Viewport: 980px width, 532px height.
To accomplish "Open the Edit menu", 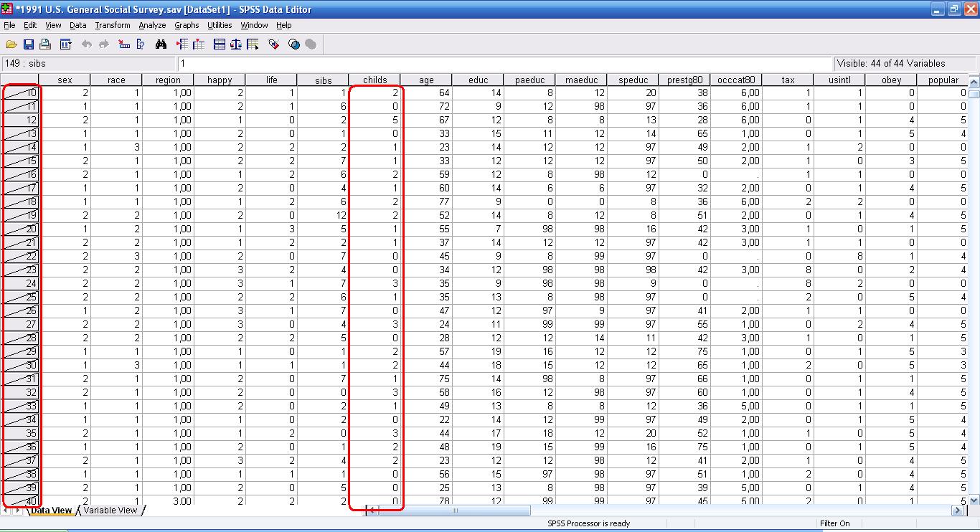I will tap(30, 25).
